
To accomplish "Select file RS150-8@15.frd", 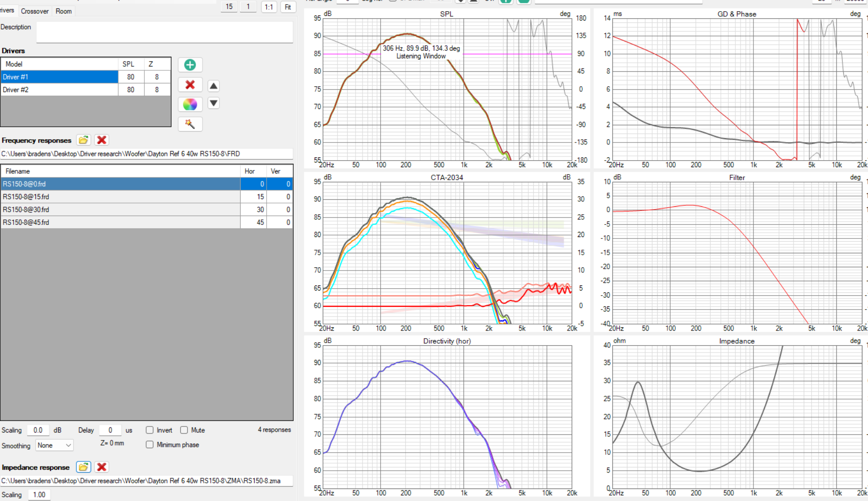I will [x=121, y=197].
